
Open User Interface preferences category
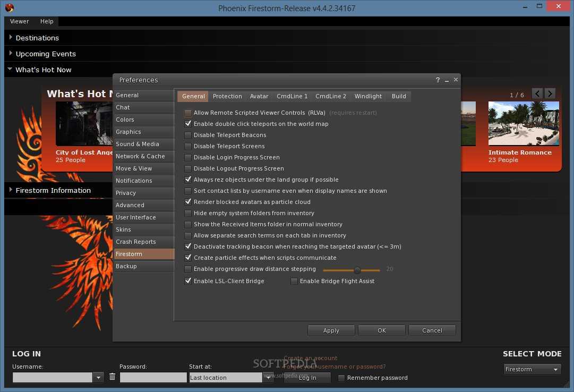144,217
